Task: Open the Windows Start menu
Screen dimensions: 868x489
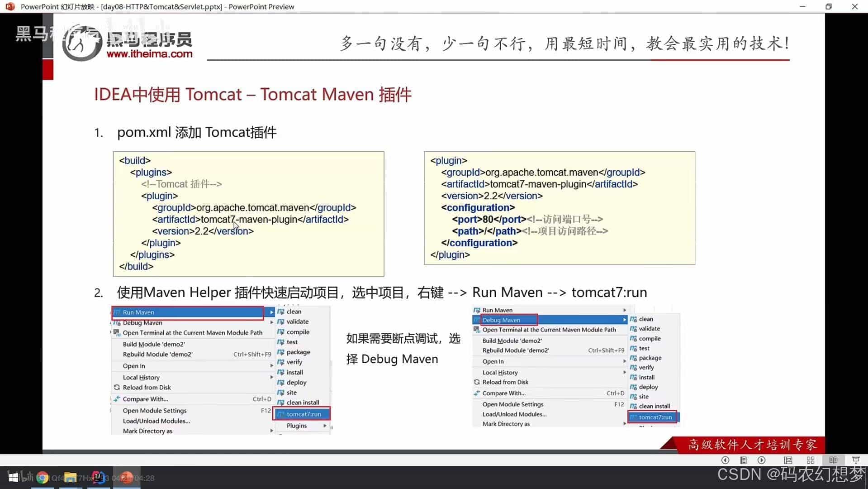Action: point(14,478)
